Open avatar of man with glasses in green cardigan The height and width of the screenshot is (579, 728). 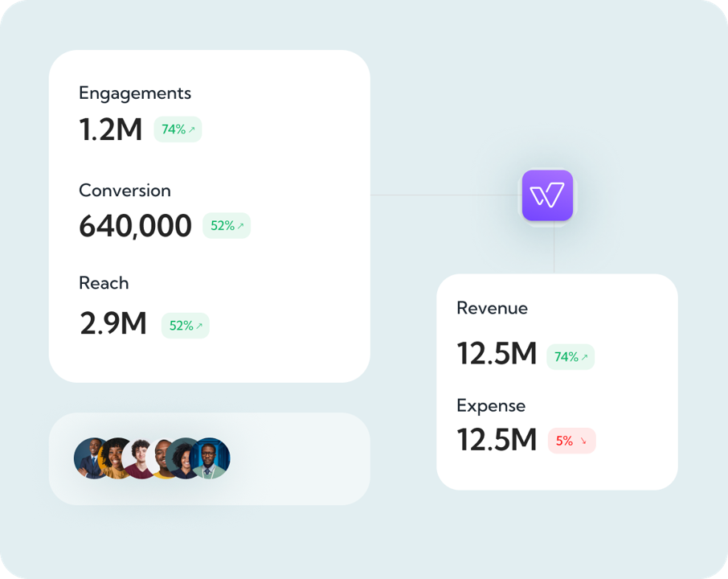coord(211,458)
